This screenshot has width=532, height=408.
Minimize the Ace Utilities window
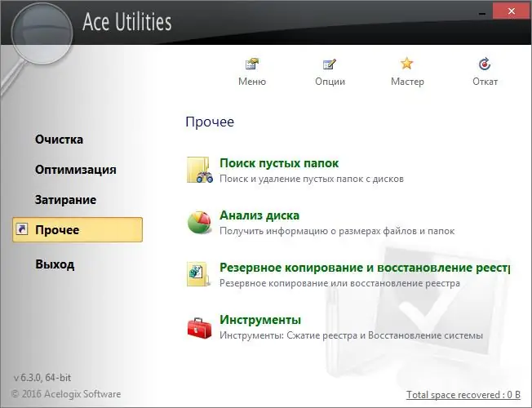tap(482, 12)
